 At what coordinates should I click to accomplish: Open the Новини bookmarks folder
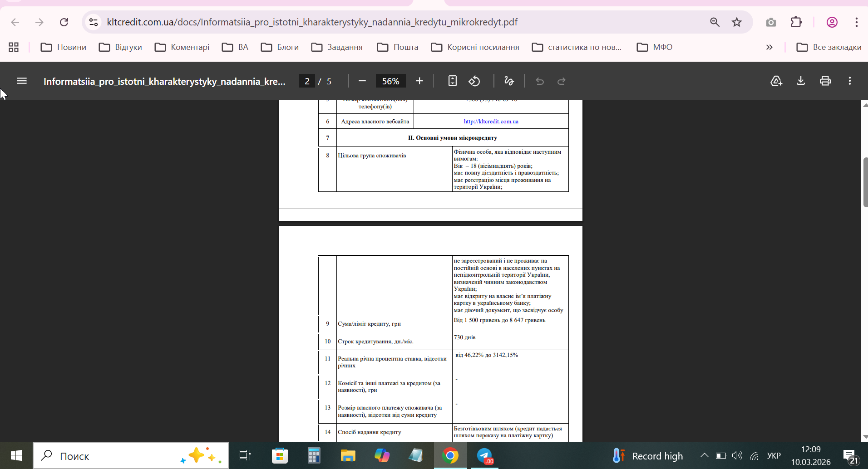click(x=64, y=47)
